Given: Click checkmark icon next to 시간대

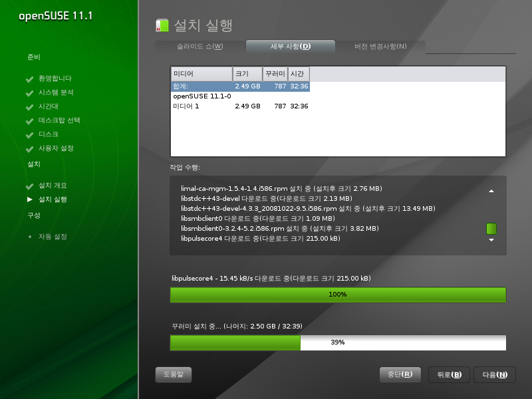Looking at the screenshot, I should 29,107.
